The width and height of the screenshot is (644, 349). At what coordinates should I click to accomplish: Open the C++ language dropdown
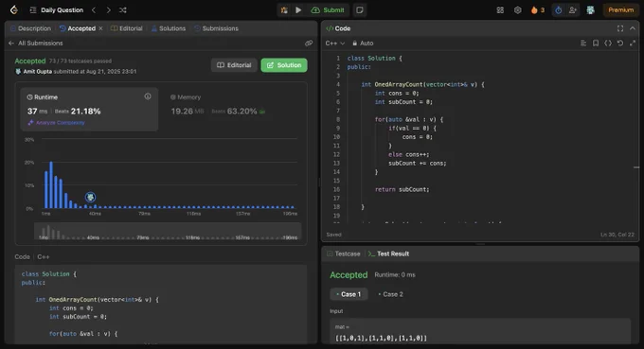(x=334, y=44)
